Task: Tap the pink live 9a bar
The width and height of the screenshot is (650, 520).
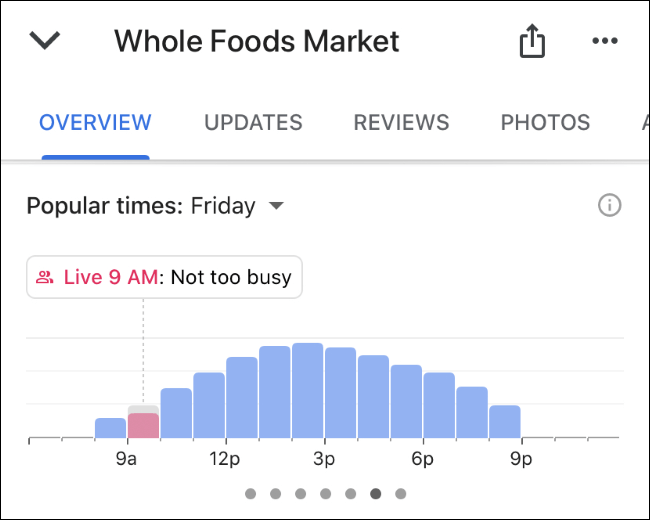Action: 143,425
